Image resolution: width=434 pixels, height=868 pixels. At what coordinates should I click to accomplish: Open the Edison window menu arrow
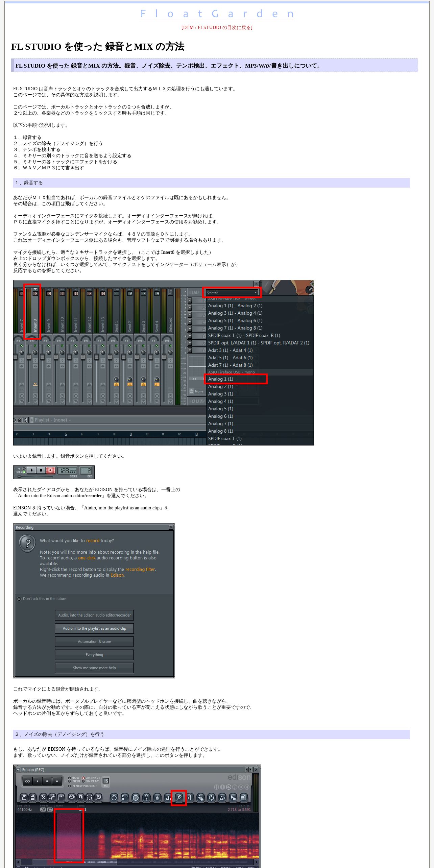tap(18, 770)
